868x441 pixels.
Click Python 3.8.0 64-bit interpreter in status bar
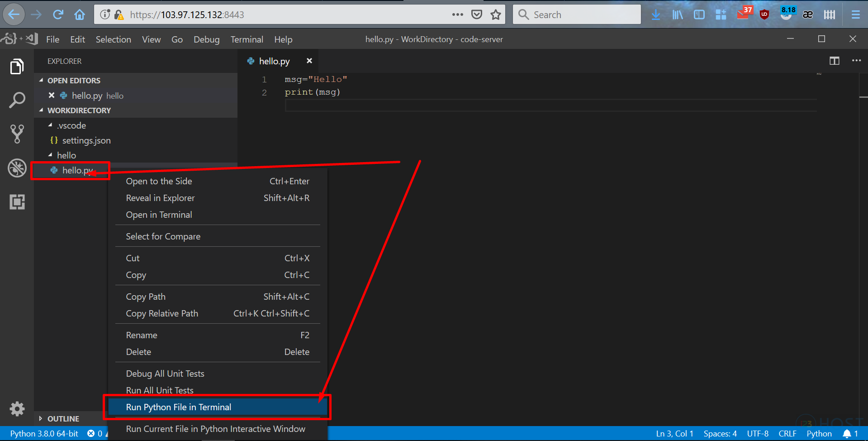(x=43, y=433)
